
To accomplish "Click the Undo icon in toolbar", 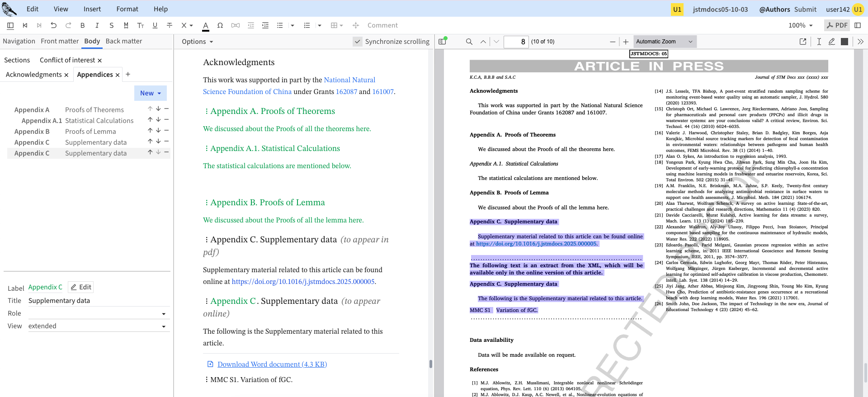I will (54, 25).
